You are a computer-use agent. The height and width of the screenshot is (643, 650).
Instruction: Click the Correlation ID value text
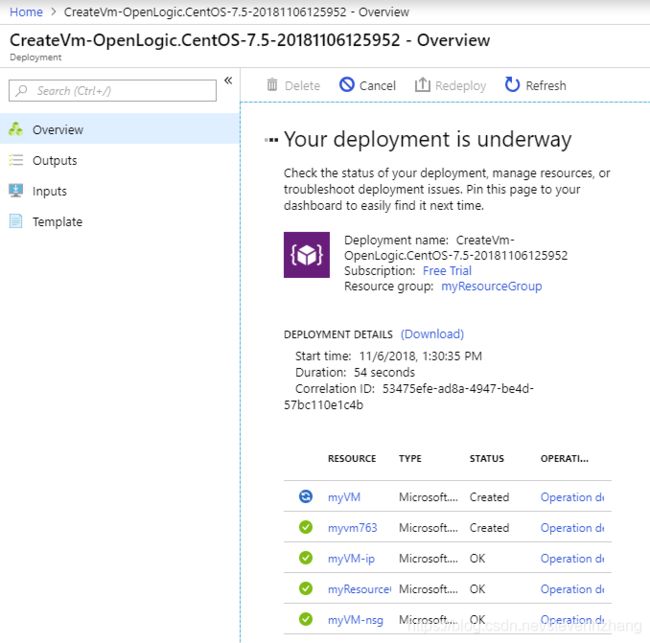pos(409,396)
